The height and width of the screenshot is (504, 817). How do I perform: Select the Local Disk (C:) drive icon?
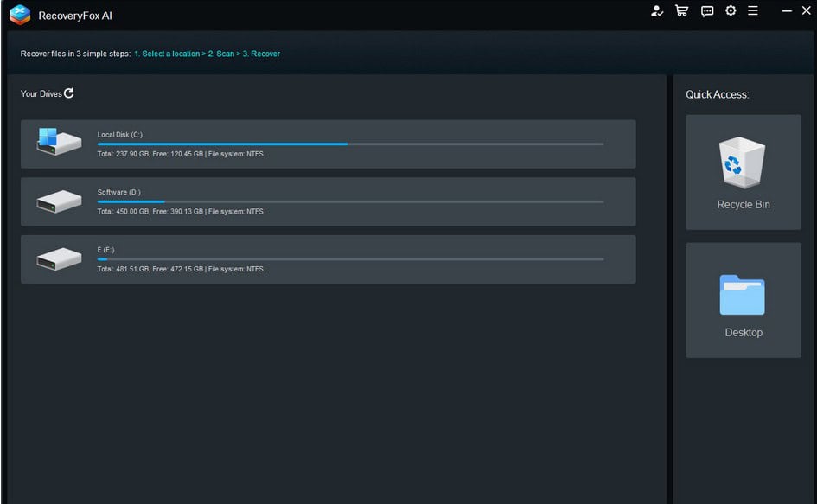[x=59, y=142]
